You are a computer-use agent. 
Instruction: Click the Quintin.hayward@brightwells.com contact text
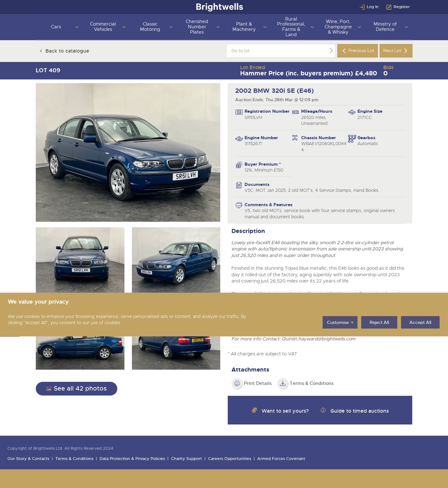[x=318, y=339]
